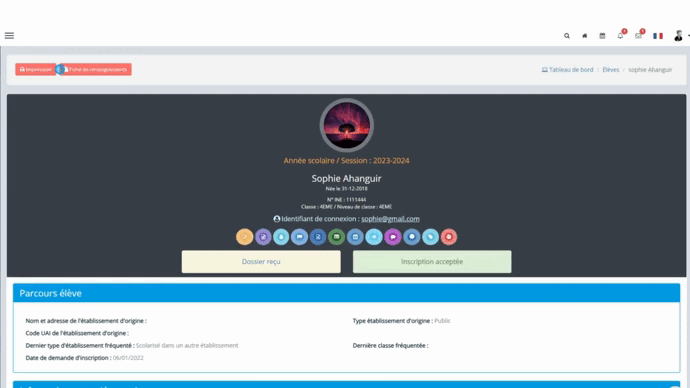Go to Tableau de bord breadcrumb
The width and height of the screenshot is (690, 388).
pos(568,70)
